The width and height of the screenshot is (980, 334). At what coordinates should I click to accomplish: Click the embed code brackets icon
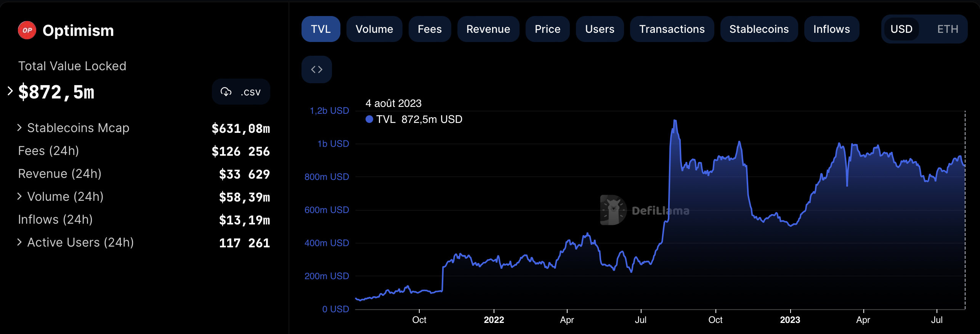pos(316,69)
